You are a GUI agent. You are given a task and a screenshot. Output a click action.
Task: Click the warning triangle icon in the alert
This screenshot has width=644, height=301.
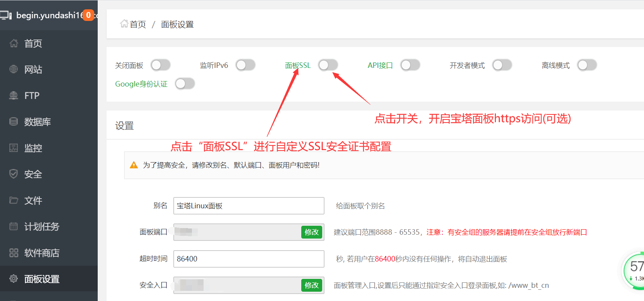(x=134, y=165)
